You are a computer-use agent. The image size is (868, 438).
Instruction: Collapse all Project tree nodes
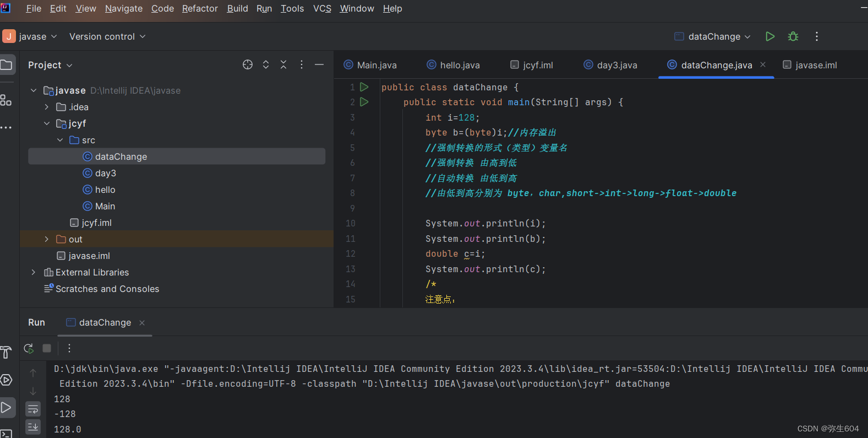pos(283,64)
